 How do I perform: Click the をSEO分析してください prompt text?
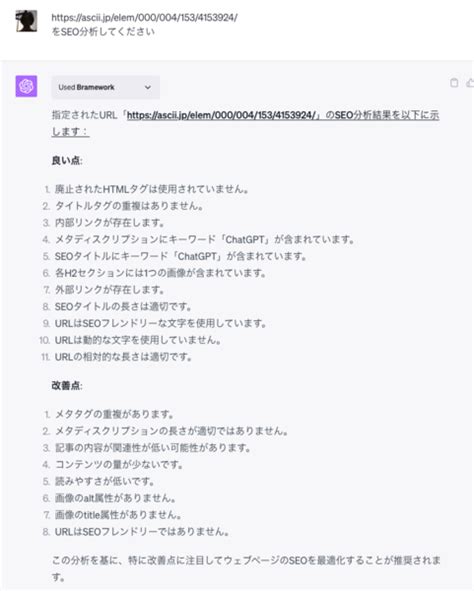point(103,32)
